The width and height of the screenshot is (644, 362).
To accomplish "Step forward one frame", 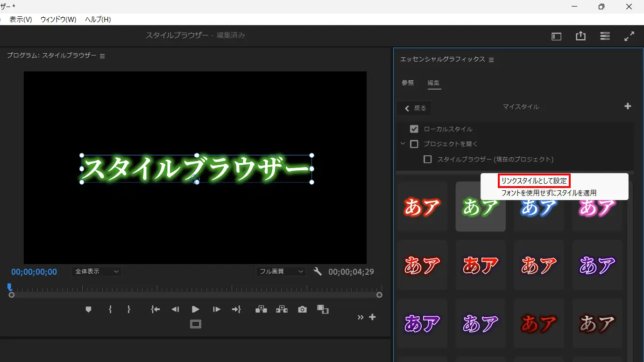I will pyautogui.click(x=216, y=309).
